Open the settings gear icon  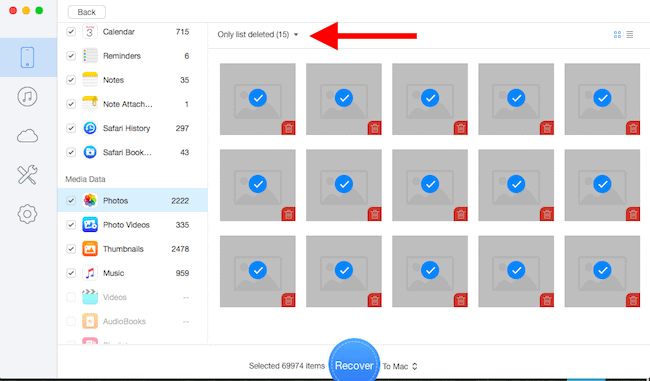pyautogui.click(x=27, y=214)
